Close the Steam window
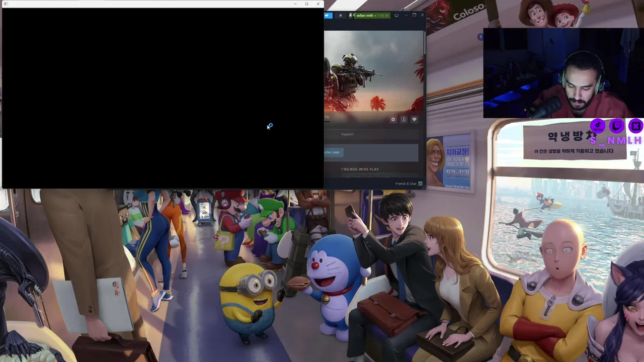The image size is (644, 362). pyautogui.click(x=422, y=15)
